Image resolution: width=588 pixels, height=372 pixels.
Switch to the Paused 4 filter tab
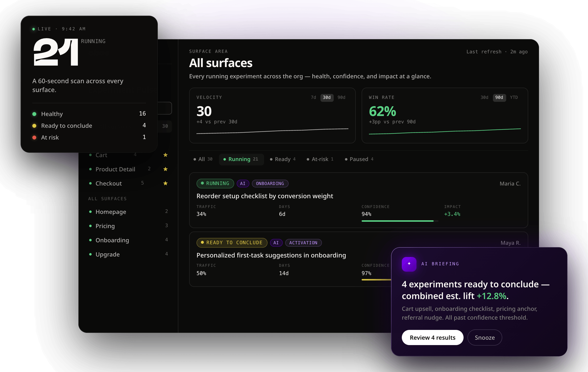tap(359, 159)
